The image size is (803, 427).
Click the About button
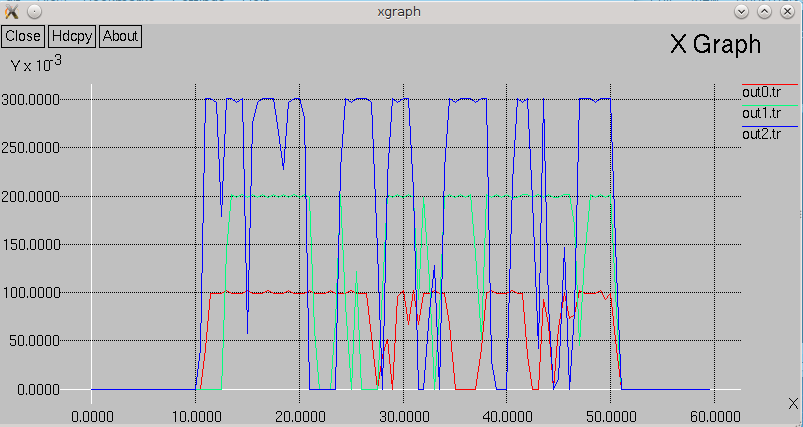pyautogui.click(x=121, y=36)
